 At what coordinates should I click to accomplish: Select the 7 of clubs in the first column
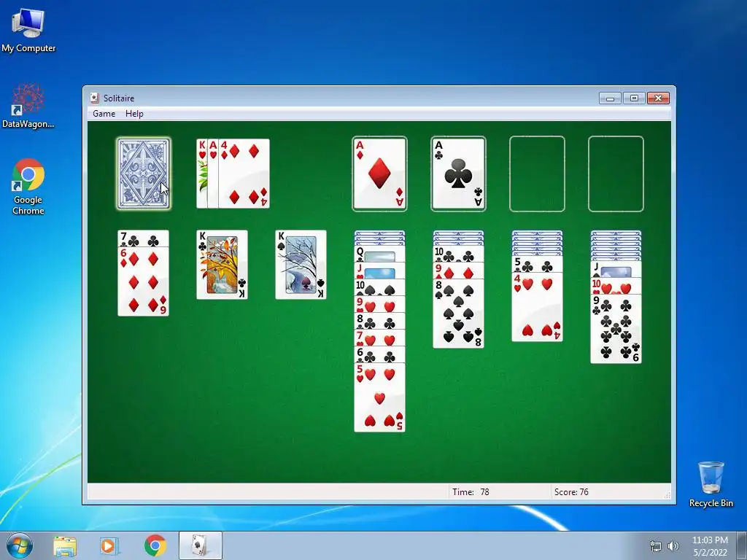coord(144,238)
